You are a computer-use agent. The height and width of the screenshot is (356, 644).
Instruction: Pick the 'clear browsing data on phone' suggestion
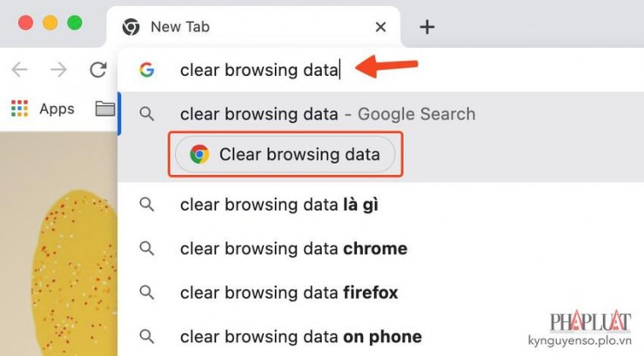click(300, 336)
